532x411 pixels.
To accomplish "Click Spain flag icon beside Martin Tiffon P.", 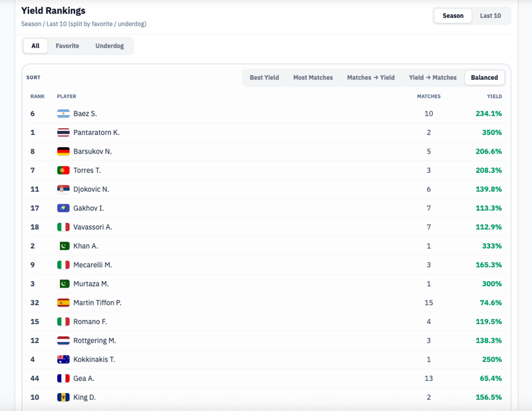I will [x=63, y=303].
